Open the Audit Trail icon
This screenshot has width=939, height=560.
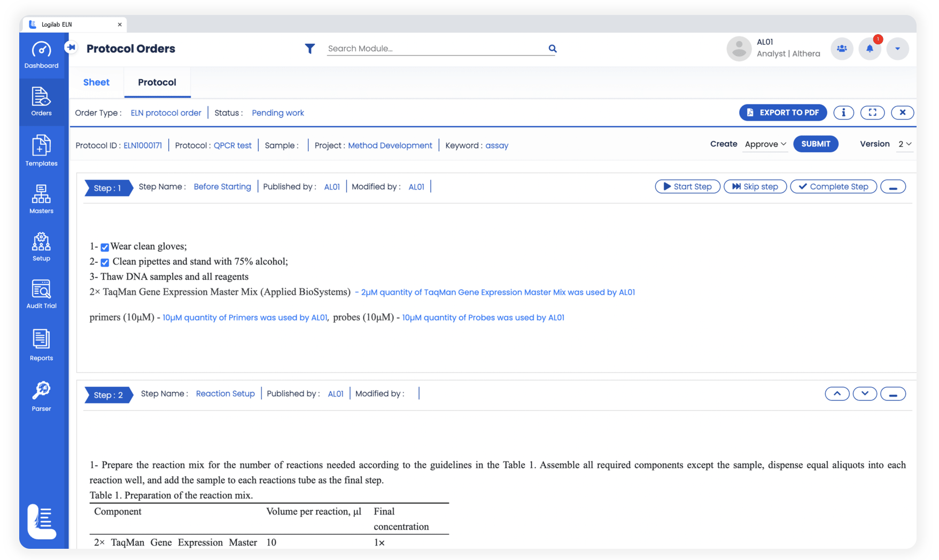(x=41, y=294)
